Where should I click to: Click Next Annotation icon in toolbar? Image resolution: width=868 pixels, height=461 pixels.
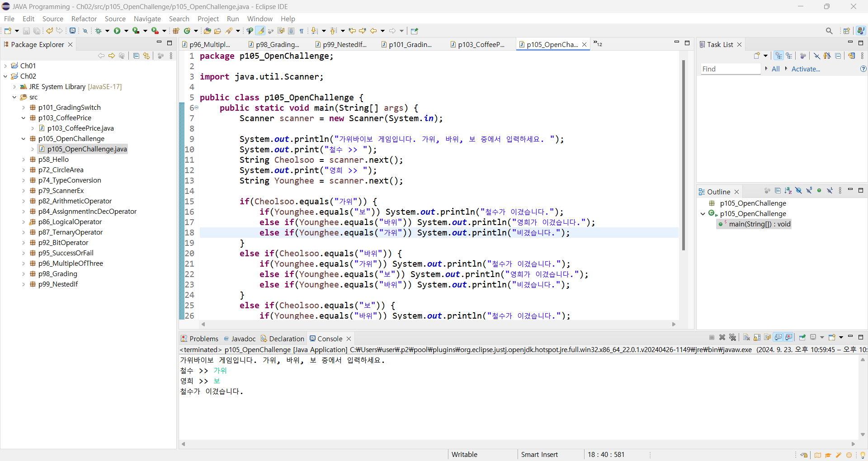(315, 31)
